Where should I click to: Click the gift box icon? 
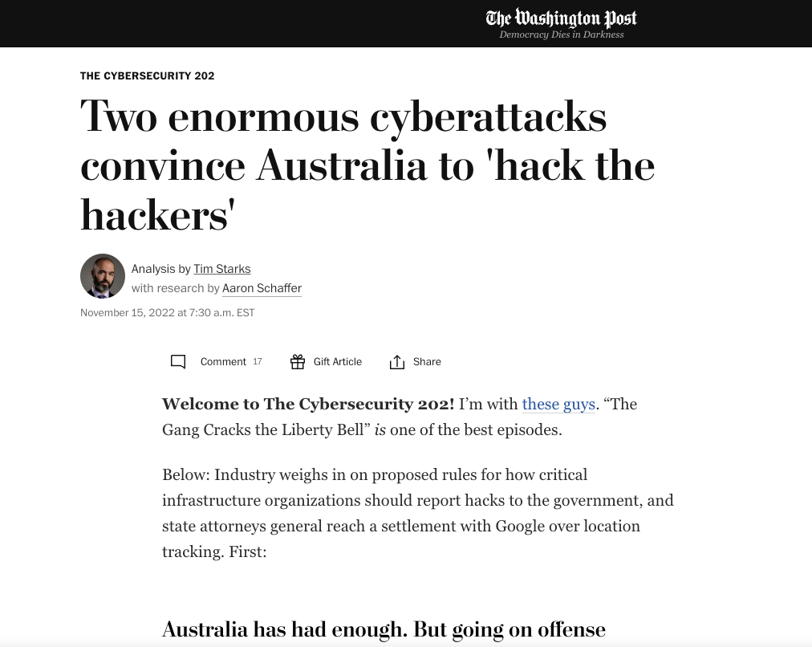coord(298,362)
